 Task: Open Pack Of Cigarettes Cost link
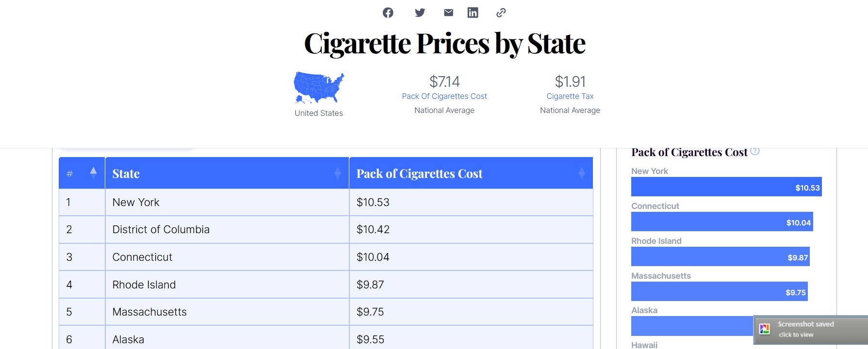click(444, 96)
